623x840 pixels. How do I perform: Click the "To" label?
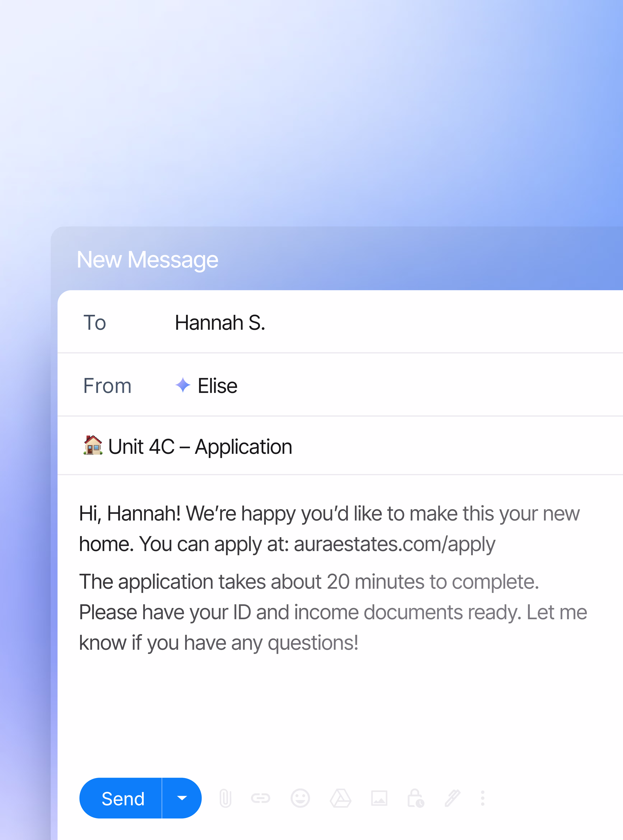95,323
